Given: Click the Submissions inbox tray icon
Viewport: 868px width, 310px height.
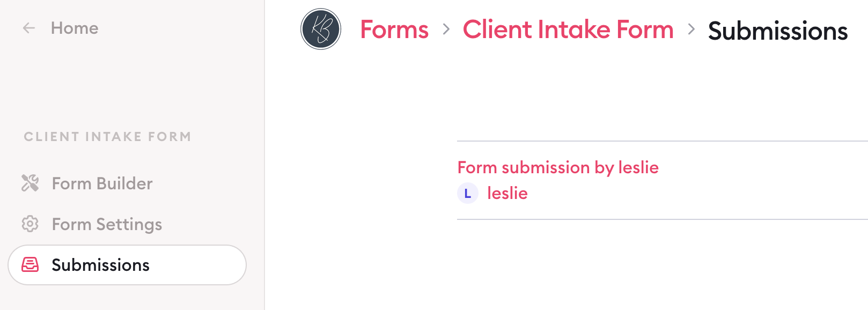Looking at the screenshot, I should pos(30,264).
